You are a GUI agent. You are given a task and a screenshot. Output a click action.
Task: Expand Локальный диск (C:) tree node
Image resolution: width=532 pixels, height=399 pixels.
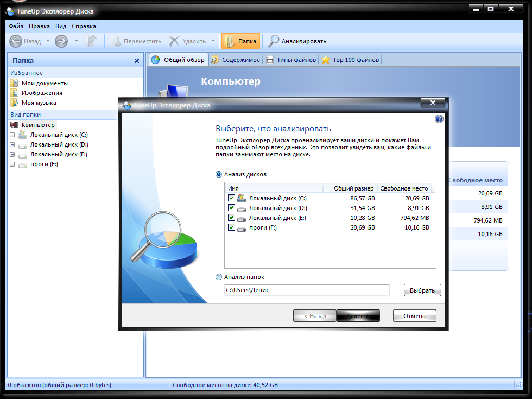(x=12, y=135)
